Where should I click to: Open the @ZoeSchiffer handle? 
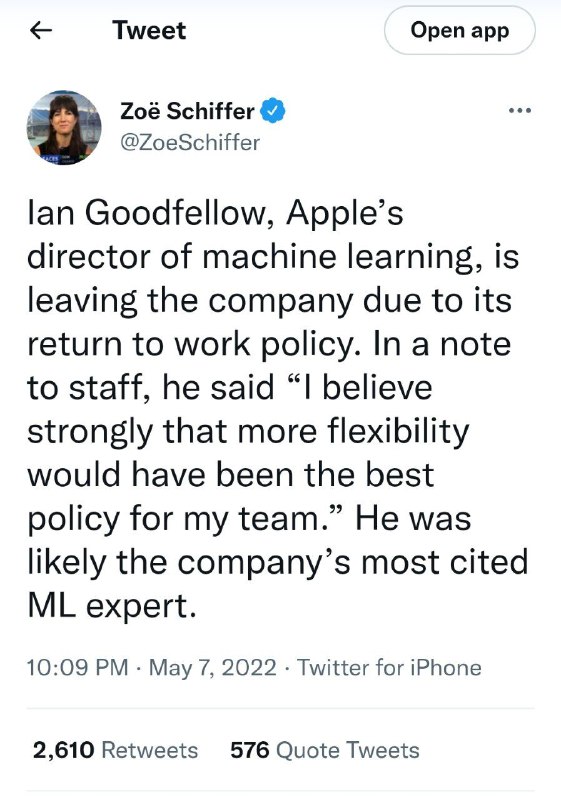(190, 142)
